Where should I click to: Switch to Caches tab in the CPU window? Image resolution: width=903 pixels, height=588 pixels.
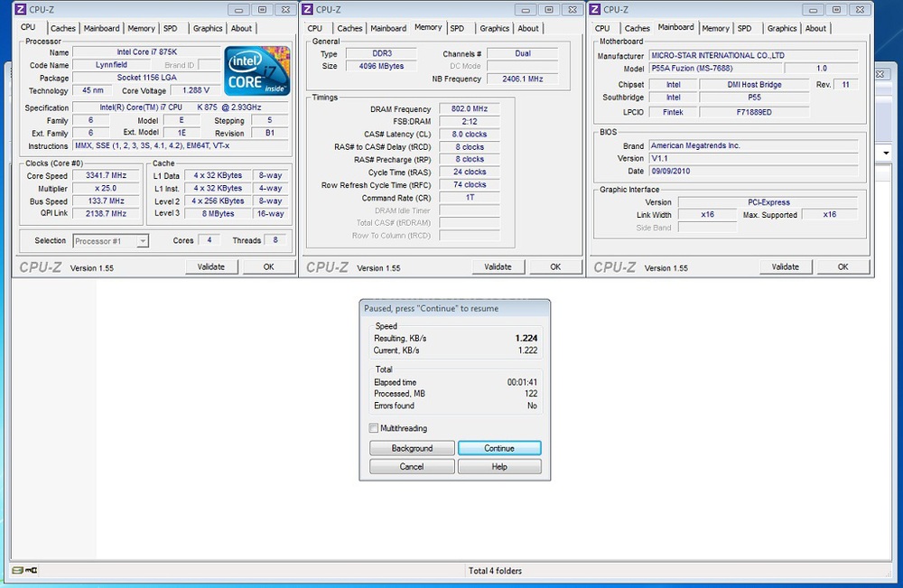click(62, 28)
